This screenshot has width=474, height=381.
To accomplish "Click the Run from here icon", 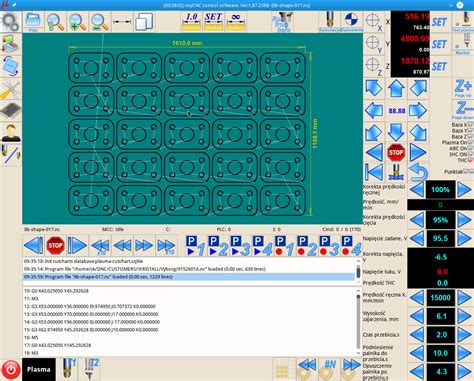I will click(282, 22).
